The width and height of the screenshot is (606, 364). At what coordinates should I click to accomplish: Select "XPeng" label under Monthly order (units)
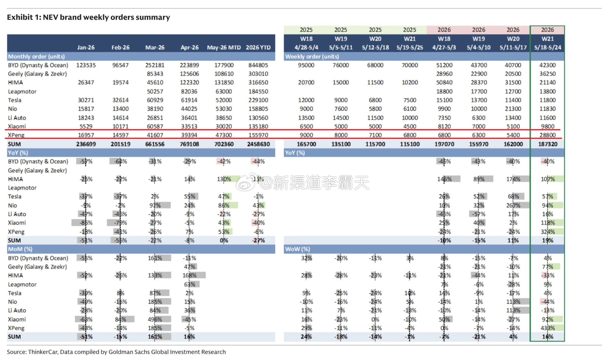pyautogui.click(x=16, y=135)
